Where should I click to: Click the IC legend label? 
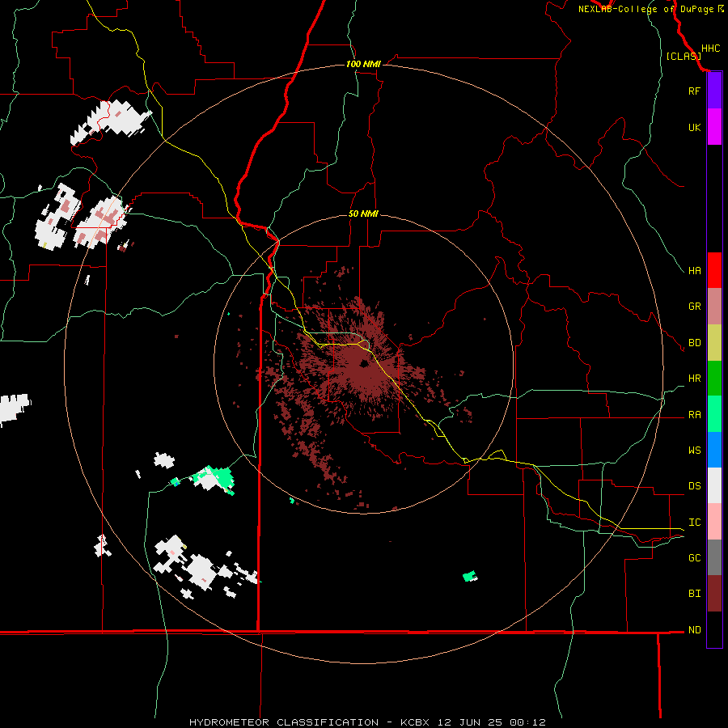694,523
